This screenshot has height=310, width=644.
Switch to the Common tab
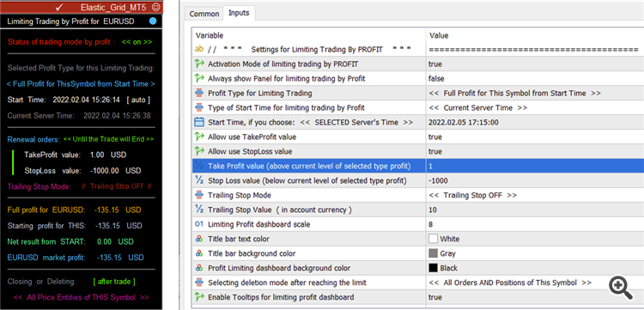(204, 14)
